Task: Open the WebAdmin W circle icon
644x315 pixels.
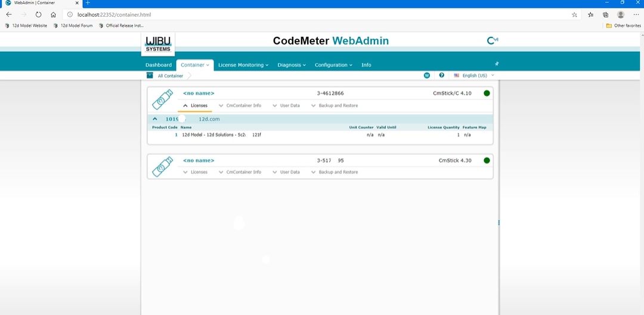Action: coord(427,76)
